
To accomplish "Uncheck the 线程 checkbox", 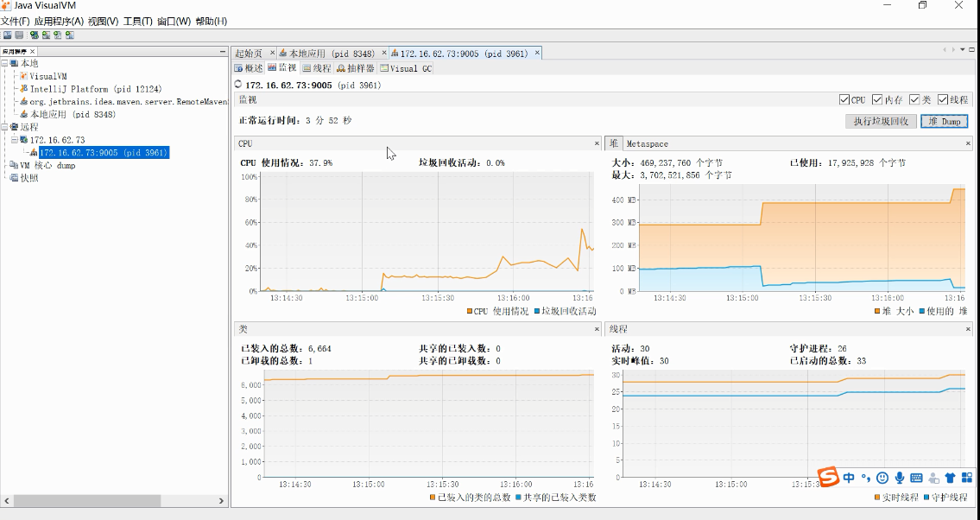I will [943, 99].
